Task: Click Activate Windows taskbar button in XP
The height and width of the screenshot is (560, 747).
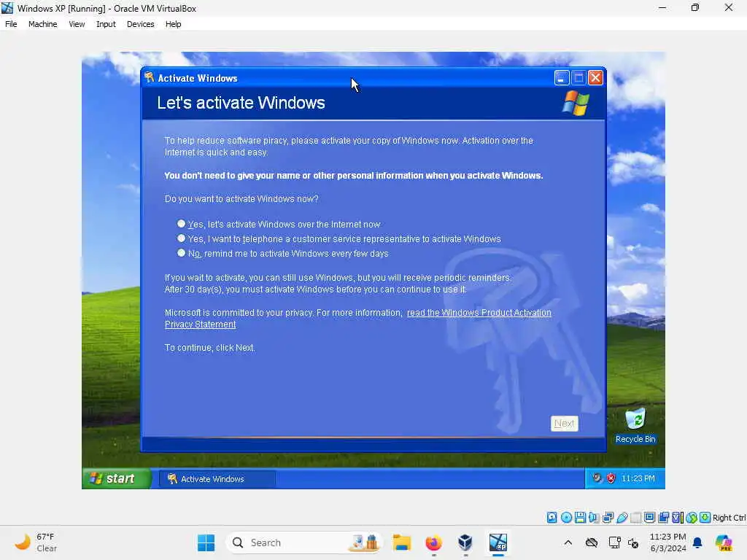Action: click(x=217, y=478)
